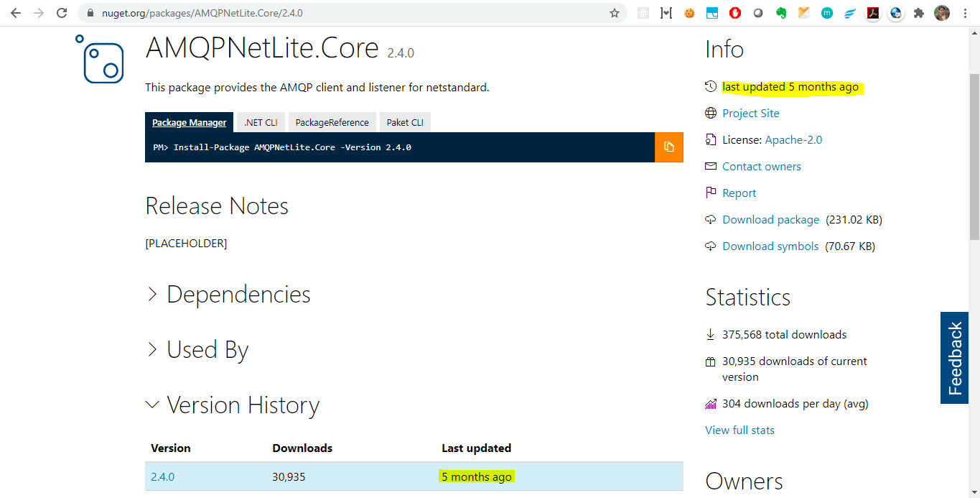Collapse the Version History section
The height and width of the screenshot is (498, 980).
[x=233, y=405]
